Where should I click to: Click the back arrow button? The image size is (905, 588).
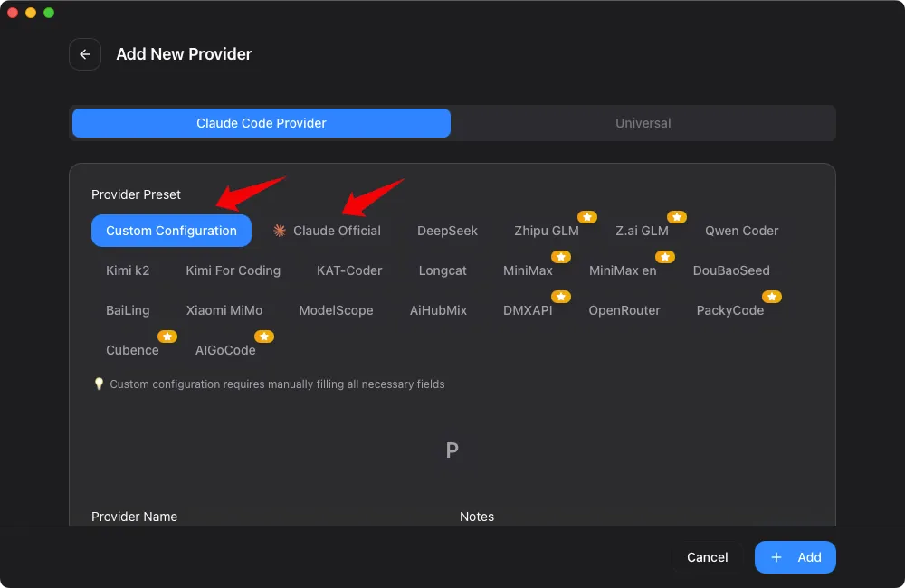pos(85,54)
